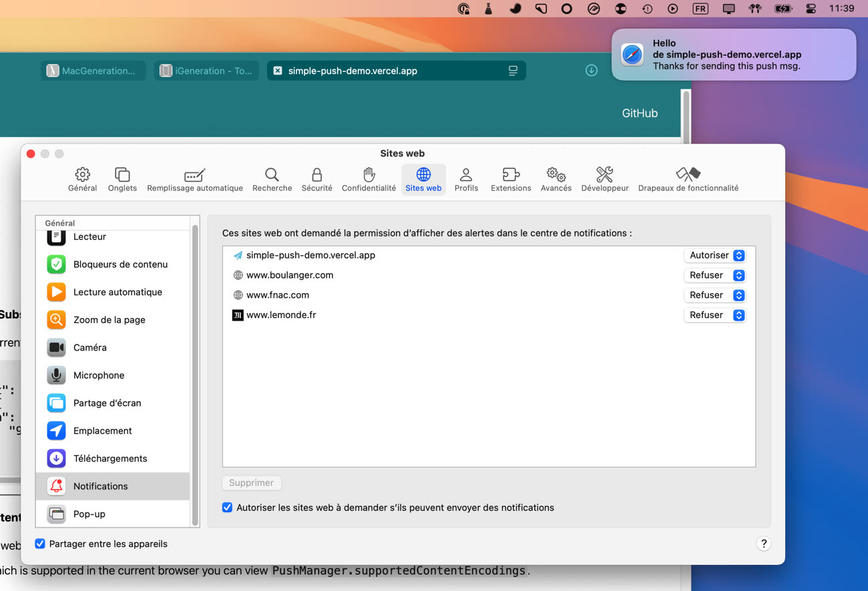Open permission dropdown for simple-push-demo.vercel.app
This screenshot has width=868, height=591.
(714, 255)
